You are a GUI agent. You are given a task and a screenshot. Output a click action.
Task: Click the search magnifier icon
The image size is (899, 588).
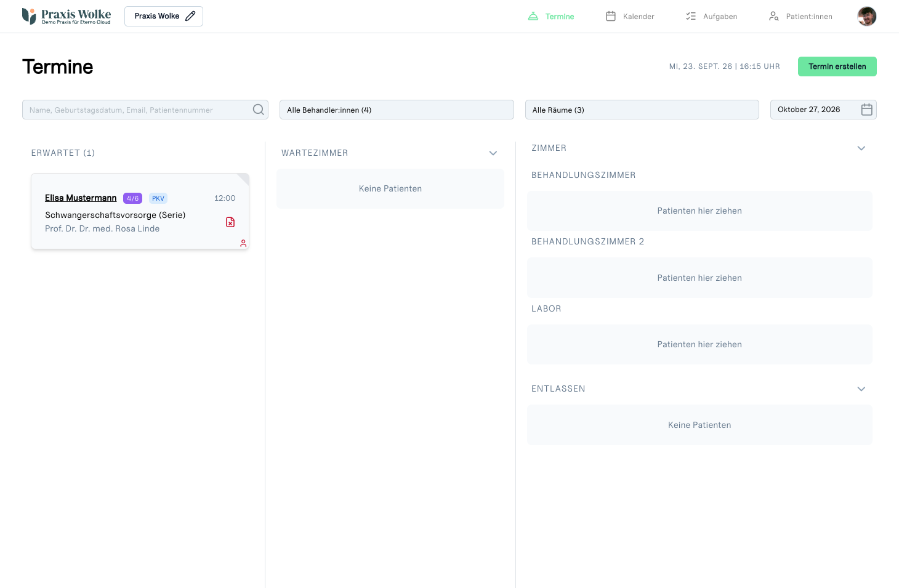pos(259,110)
